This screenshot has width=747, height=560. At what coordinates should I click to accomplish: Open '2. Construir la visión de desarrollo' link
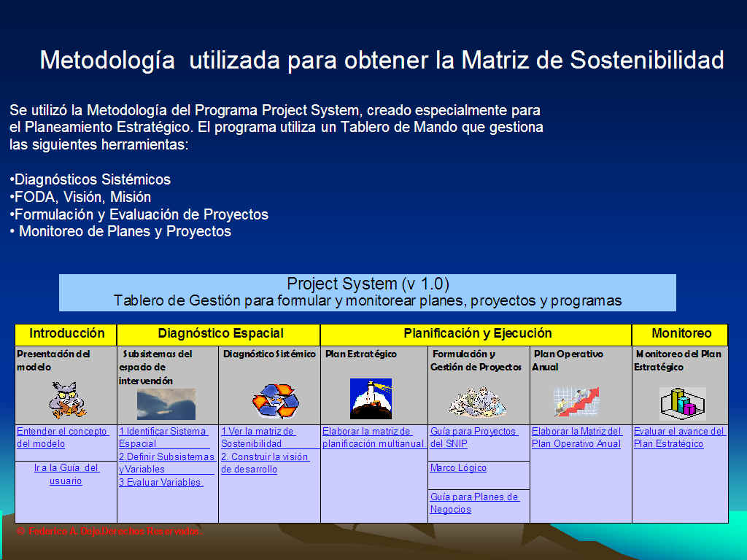pos(265,463)
